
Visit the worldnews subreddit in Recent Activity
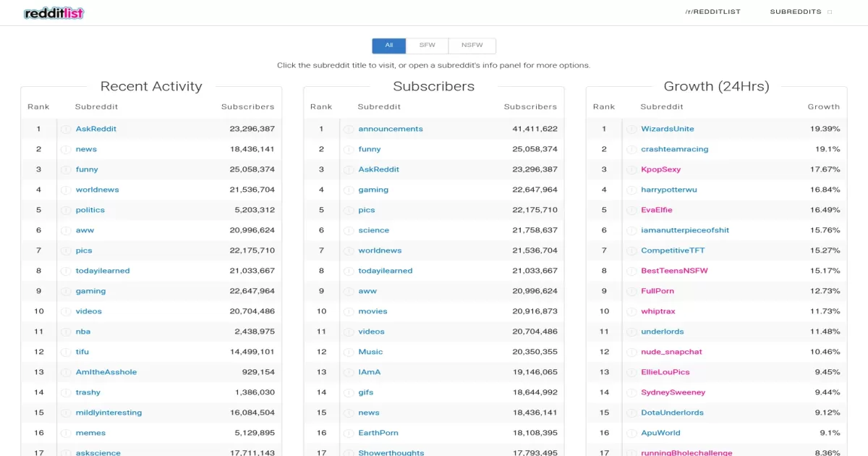click(98, 190)
